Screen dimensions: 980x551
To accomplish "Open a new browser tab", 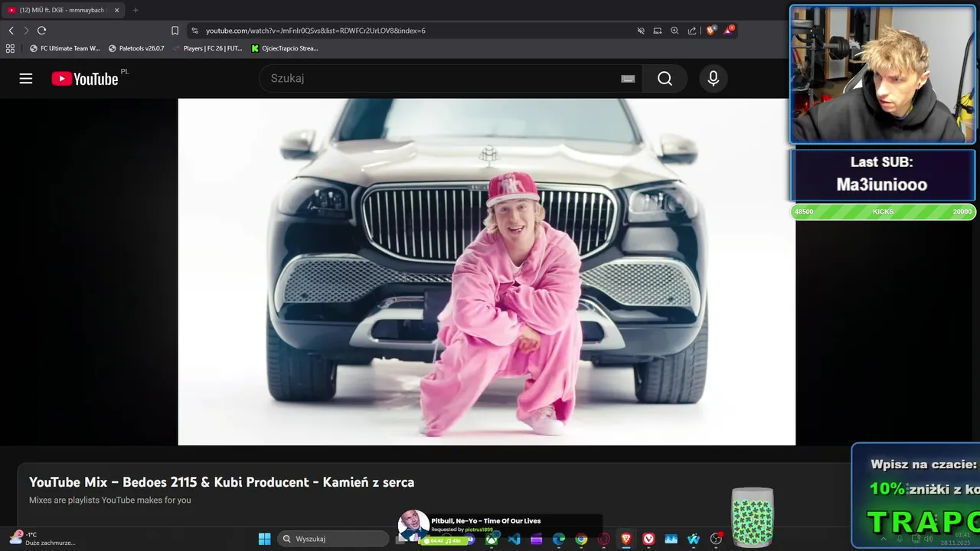I will [x=136, y=10].
